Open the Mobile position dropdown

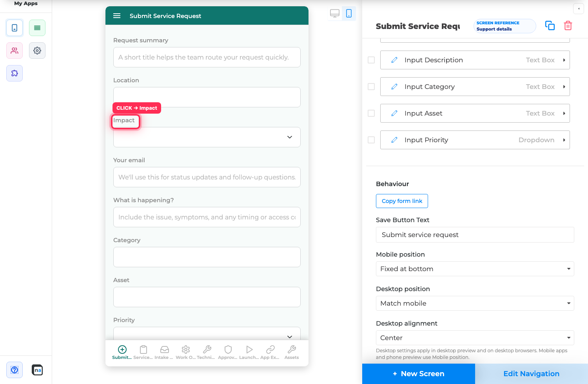coord(475,269)
